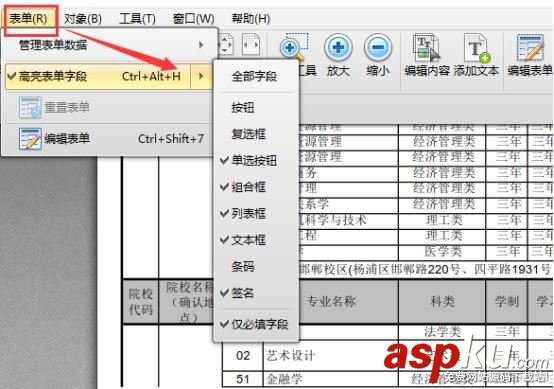The image size is (554, 389).
Task: Click the 法学类 table cell
Action: (442, 332)
